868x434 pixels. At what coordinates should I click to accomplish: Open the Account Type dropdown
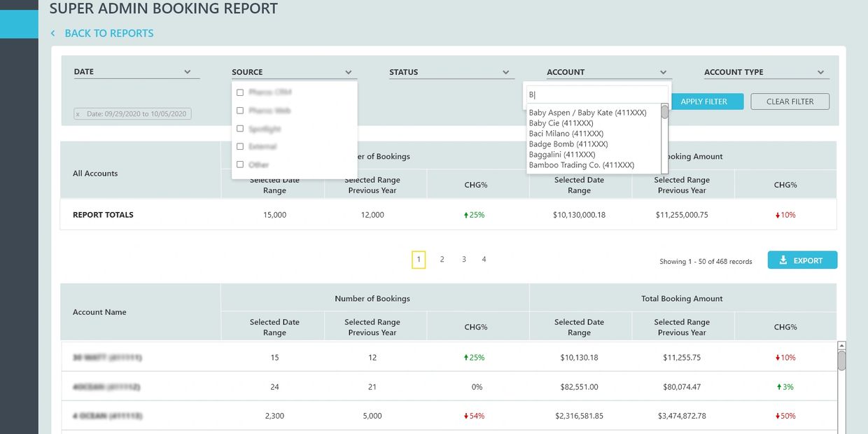[820, 72]
